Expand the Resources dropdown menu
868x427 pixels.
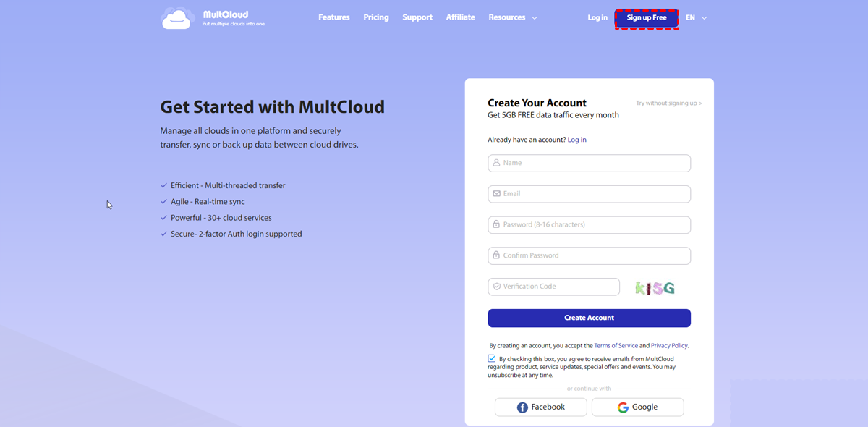click(x=513, y=17)
